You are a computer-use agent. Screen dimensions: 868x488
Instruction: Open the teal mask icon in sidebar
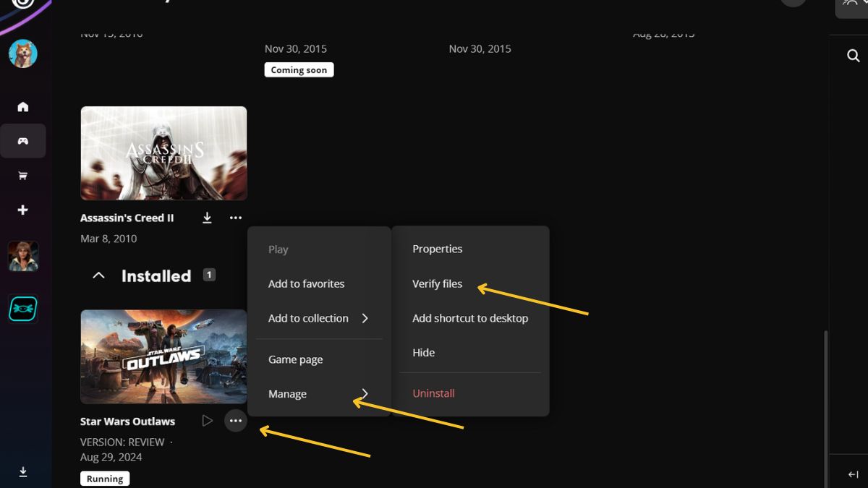point(23,309)
